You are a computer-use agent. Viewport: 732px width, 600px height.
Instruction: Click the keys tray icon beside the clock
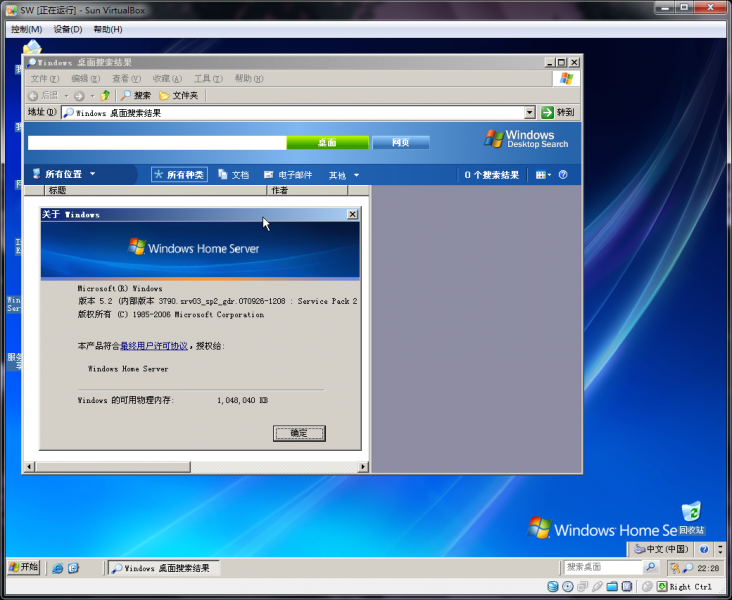(675, 568)
